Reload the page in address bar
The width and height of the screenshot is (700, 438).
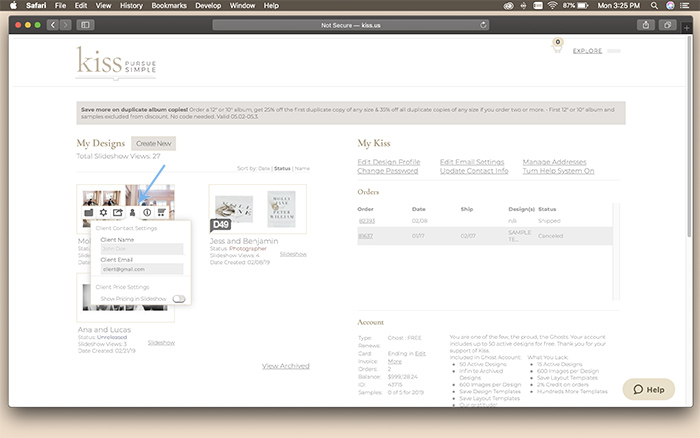point(483,25)
